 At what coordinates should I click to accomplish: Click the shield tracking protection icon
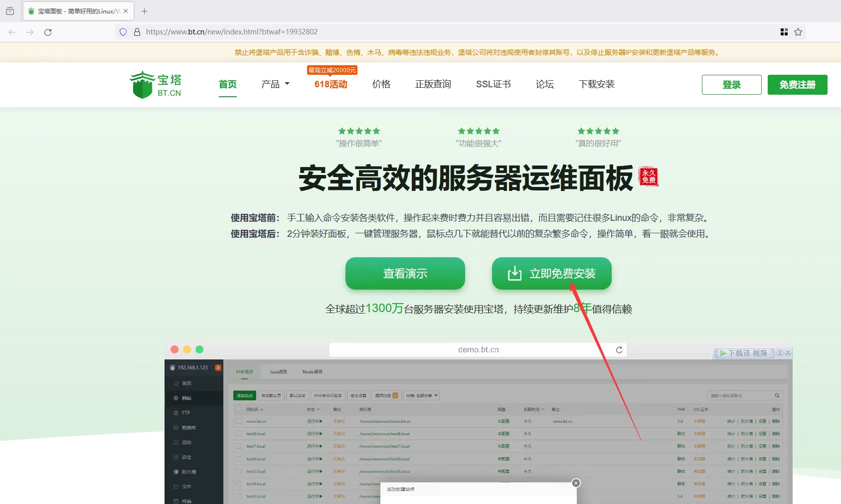(123, 32)
